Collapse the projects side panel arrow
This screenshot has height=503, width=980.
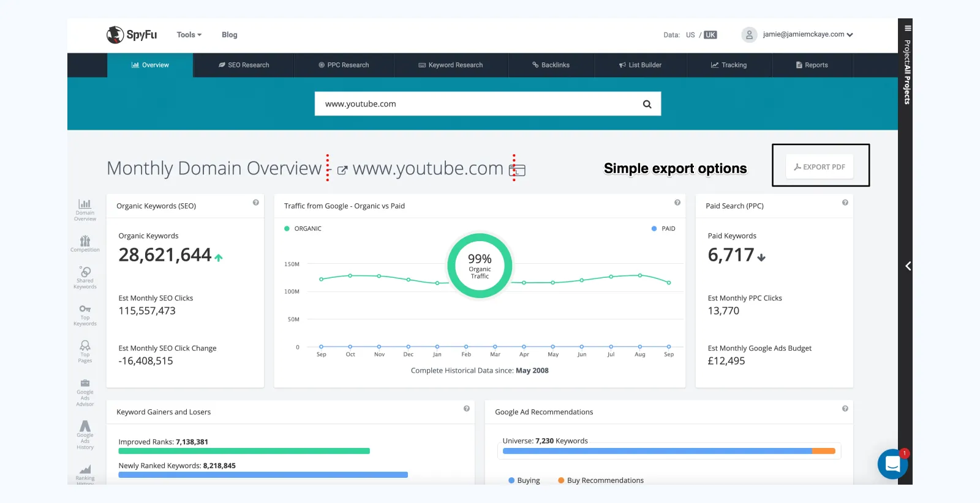coord(908,266)
